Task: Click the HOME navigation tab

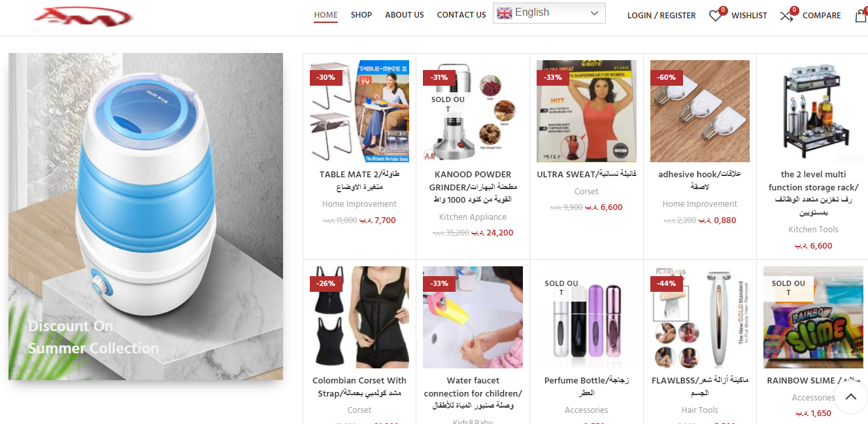Action: tap(325, 15)
